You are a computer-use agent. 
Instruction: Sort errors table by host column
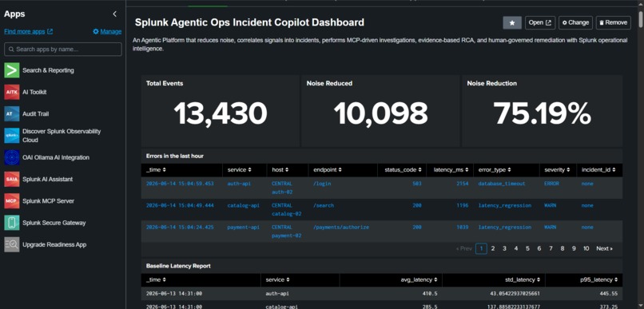[x=280, y=169]
